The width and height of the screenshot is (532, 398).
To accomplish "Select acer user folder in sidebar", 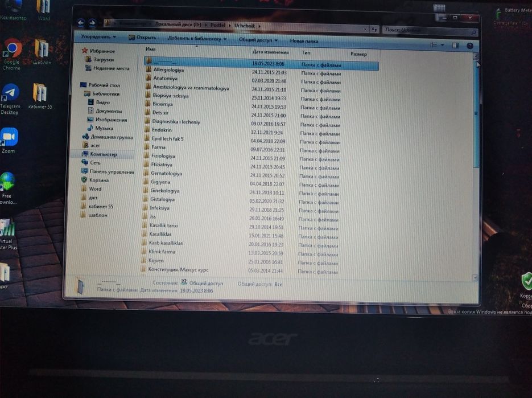I will click(x=91, y=145).
